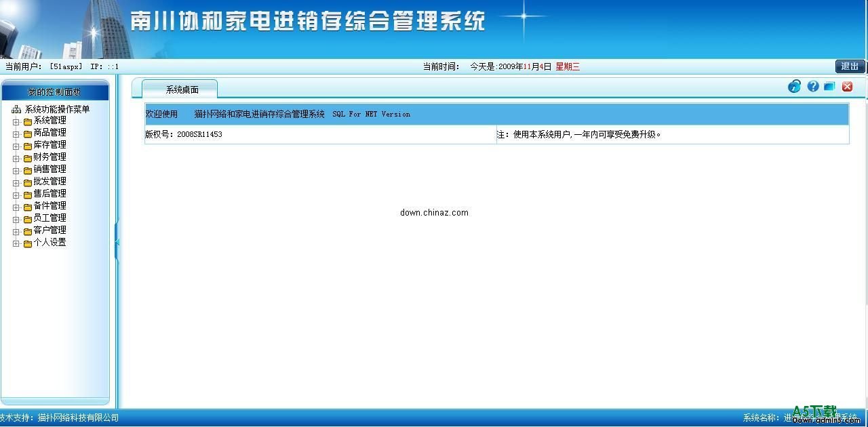Viewport: 868px width, 427px height.
Task: Open the 客户管理 folder icon
Action: [x=26, y=230]
